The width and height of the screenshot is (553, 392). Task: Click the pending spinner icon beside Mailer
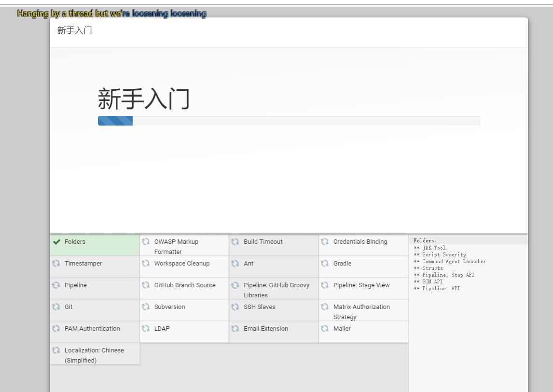click(325, 328)
